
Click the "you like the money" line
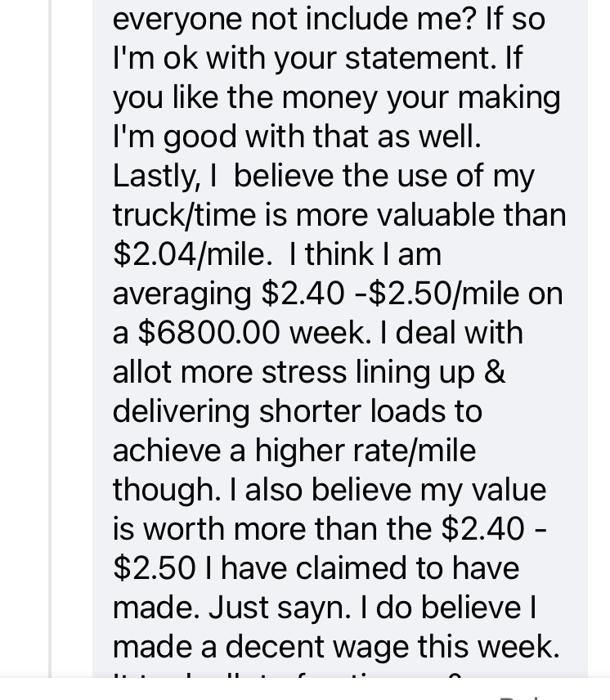tap(245, 97)
